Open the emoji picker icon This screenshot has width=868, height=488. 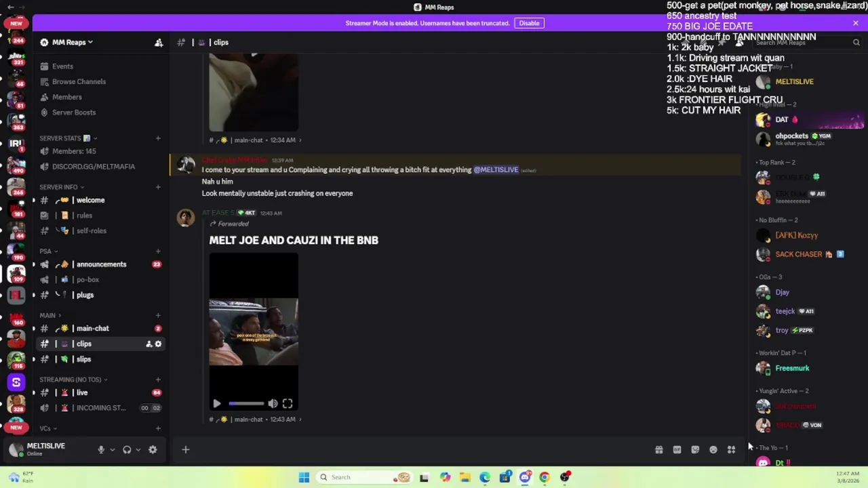(x=713, y=449)
